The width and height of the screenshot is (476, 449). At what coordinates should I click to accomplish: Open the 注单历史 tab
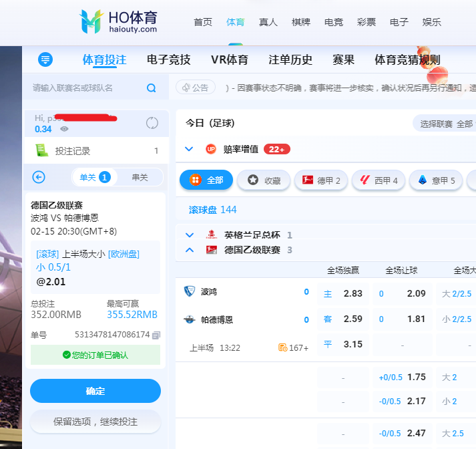(290, 59)
